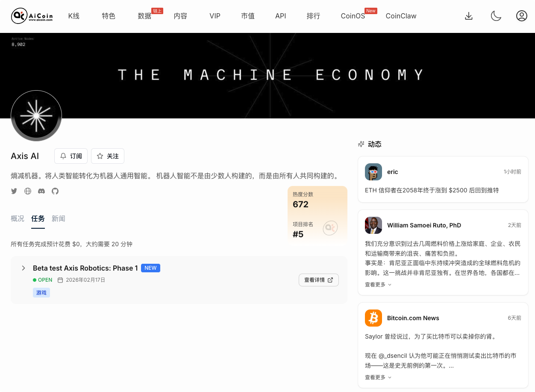Click the sparkle icon beside 动态

(361, 144)
